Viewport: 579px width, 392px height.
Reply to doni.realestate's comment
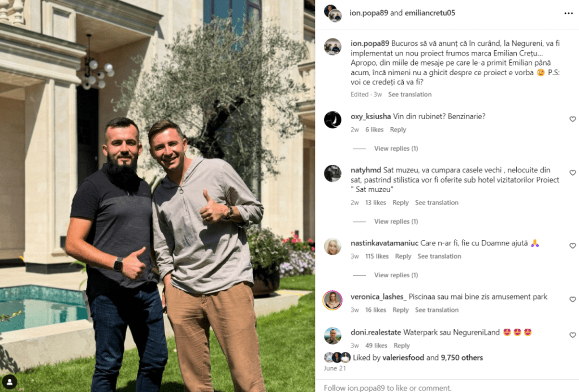pos(401,346)
